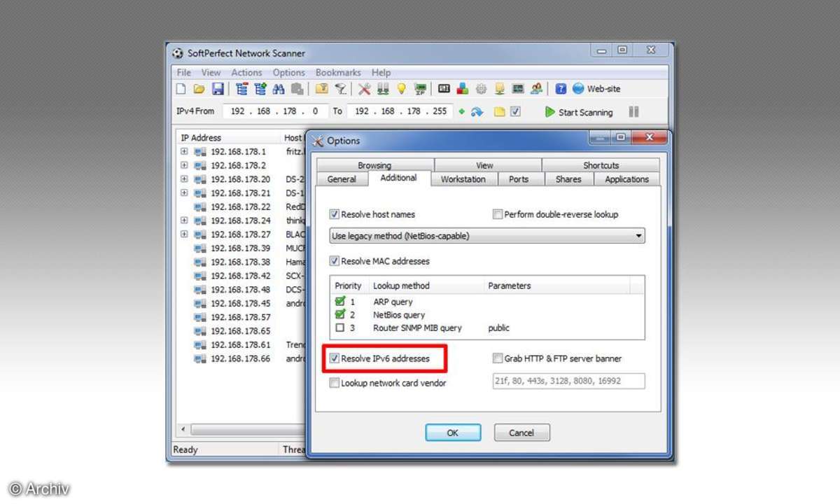The image size is (840, 504).
Task: Confirm the Options dialog with OK
Action: click(x=453, y=433)
